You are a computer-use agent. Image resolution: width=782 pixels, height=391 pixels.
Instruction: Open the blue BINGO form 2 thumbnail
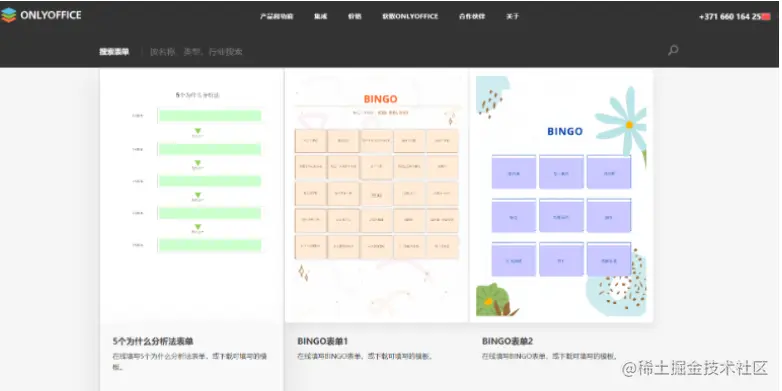562,196
